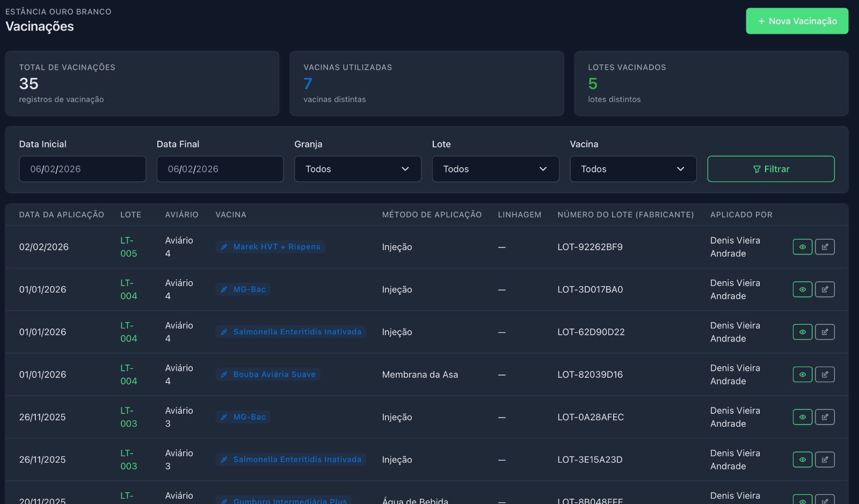Edit the LOT-62D90D22 Salmonella record
859x504 pixels.
tap(825, 332)
